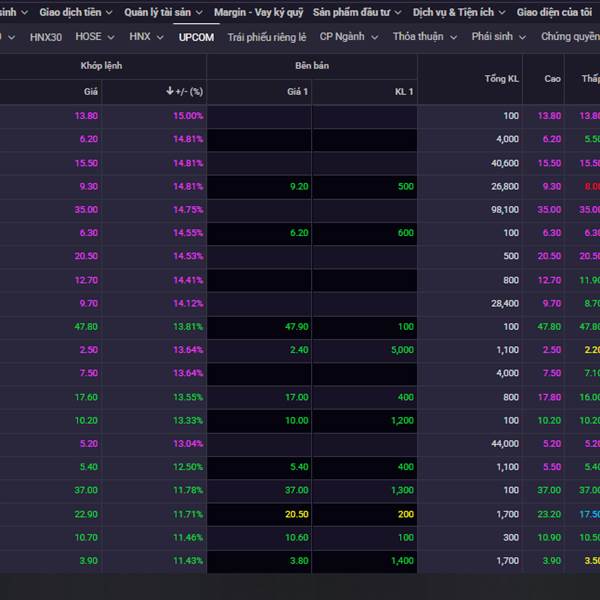Click the 47.90 sell price cell
This screenshot has height=600, width=600.
297,327
